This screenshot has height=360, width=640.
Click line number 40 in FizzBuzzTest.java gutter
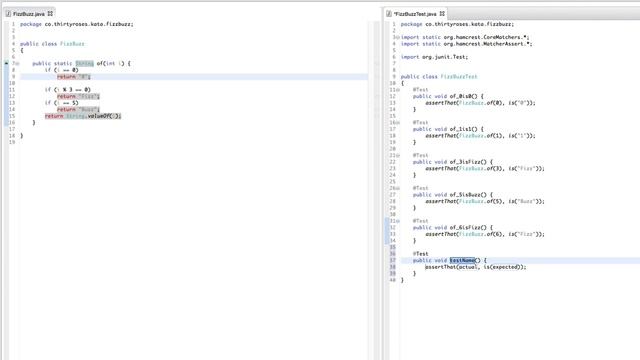393,280
